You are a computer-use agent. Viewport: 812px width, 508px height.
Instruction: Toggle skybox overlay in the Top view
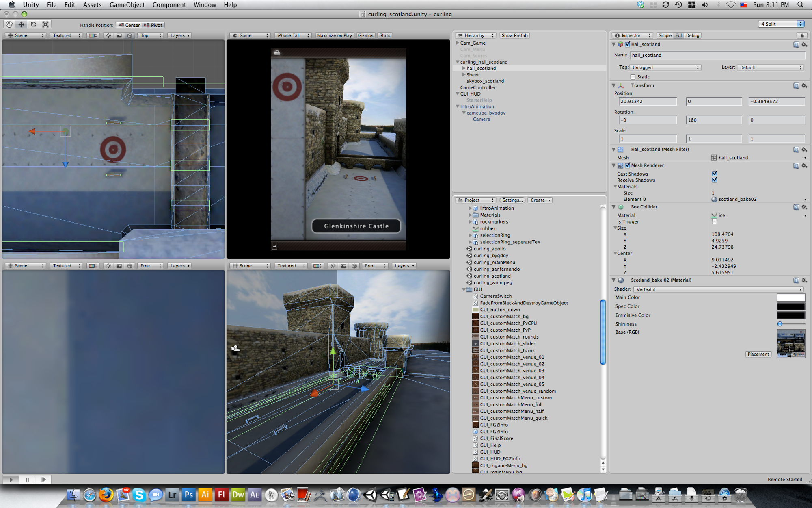point(119,35)
